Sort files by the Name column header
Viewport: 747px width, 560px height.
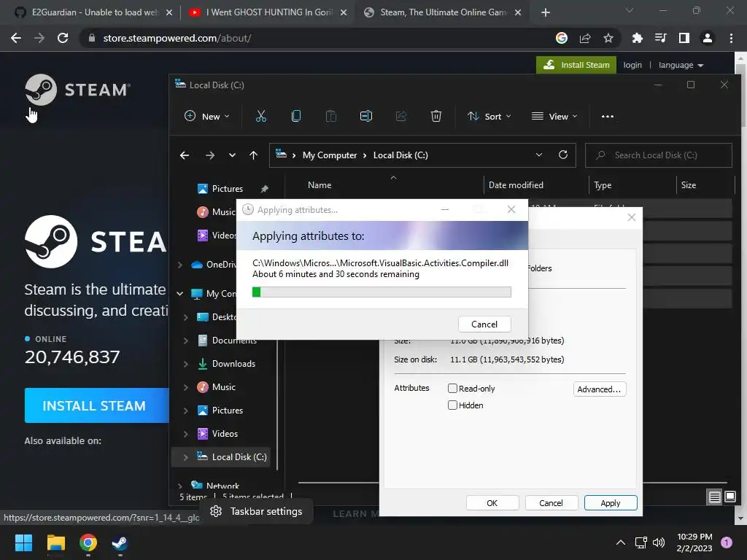[320, 184]
